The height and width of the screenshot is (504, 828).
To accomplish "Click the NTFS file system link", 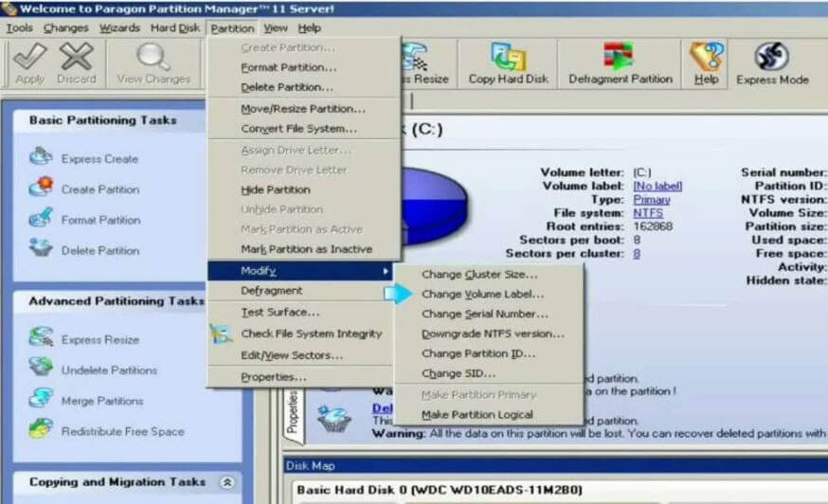I will 648,213.
